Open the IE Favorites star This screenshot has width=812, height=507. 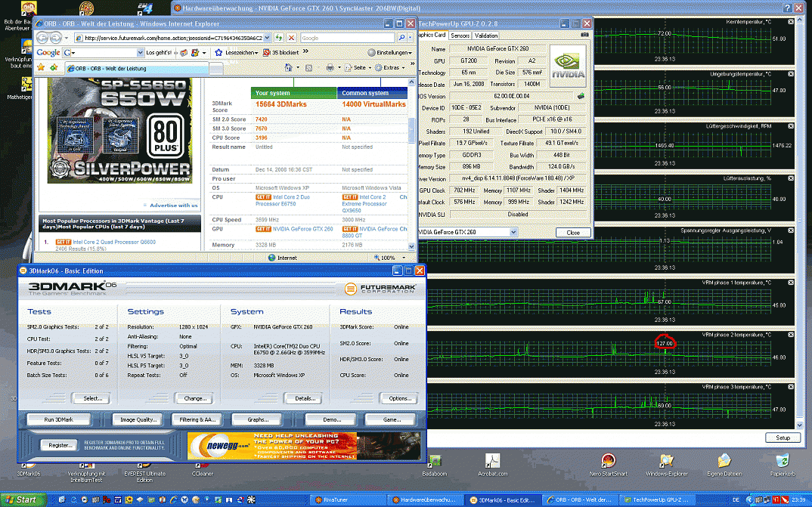[x=41, y=67]
